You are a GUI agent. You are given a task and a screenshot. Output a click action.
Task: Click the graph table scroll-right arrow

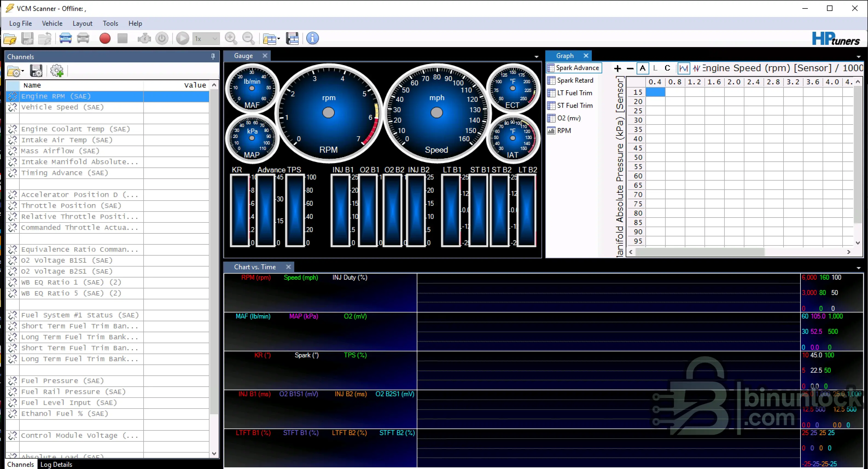pos(849,252)
